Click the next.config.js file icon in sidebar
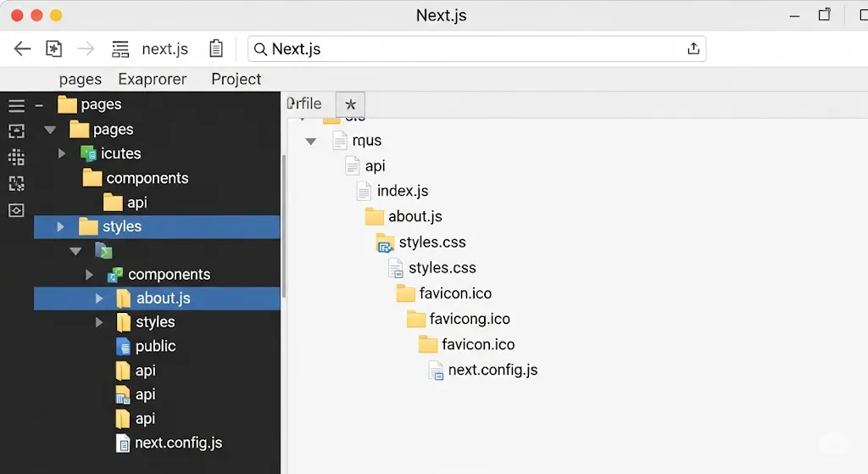Image resolution: width=868 pixels, height=474 pixels. click(x=123, y=443)
